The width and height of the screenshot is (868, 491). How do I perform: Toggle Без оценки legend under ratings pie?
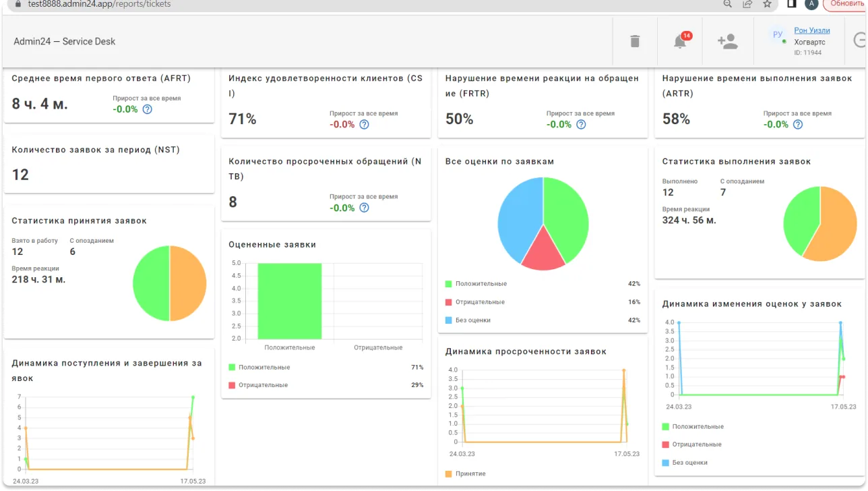468,320
